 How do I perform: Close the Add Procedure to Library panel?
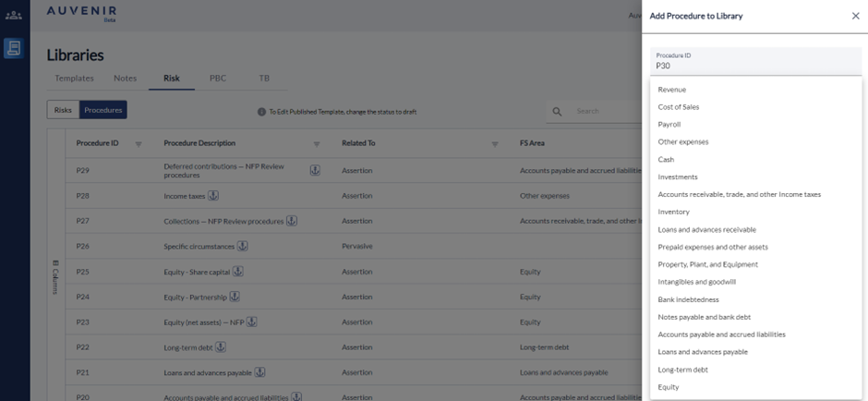click(855, 16)
